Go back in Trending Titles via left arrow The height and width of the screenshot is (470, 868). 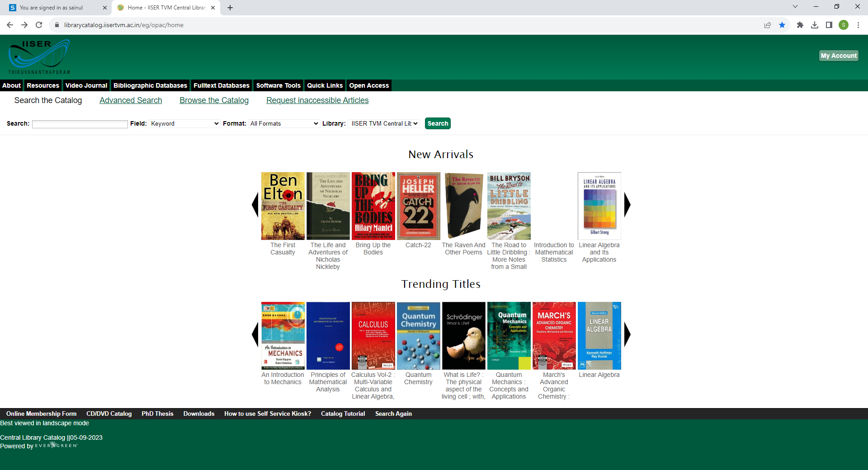255,334
